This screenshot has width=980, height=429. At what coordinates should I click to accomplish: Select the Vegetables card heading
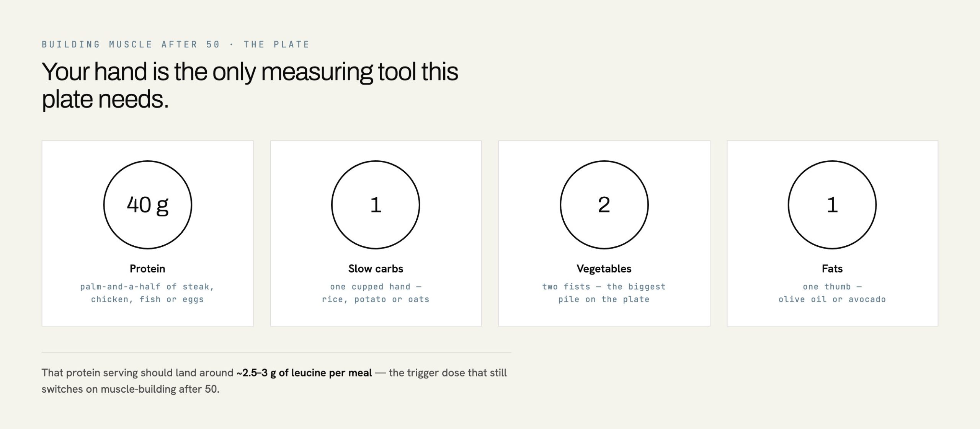pyautogui.click(x=604, y=269)
